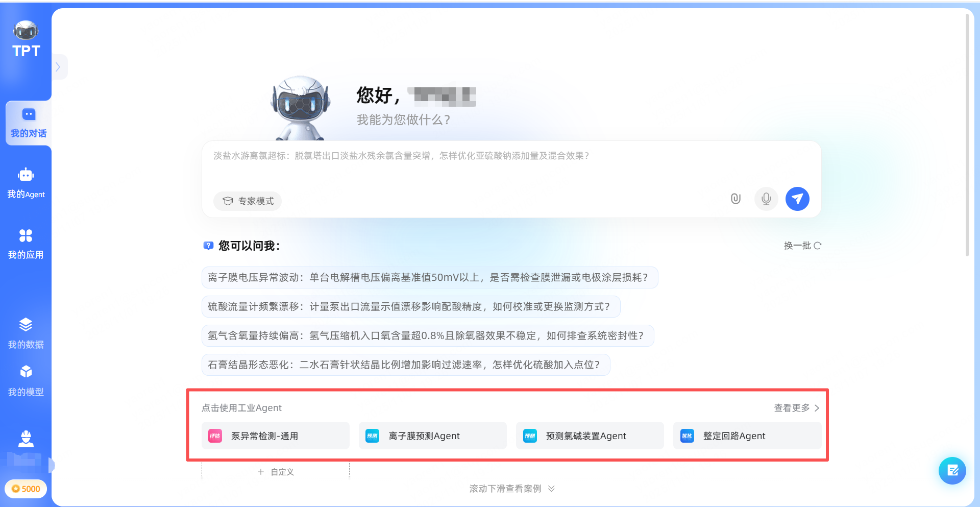Toggle 专家模式 expert mode
980x507 pixels.
247,201
